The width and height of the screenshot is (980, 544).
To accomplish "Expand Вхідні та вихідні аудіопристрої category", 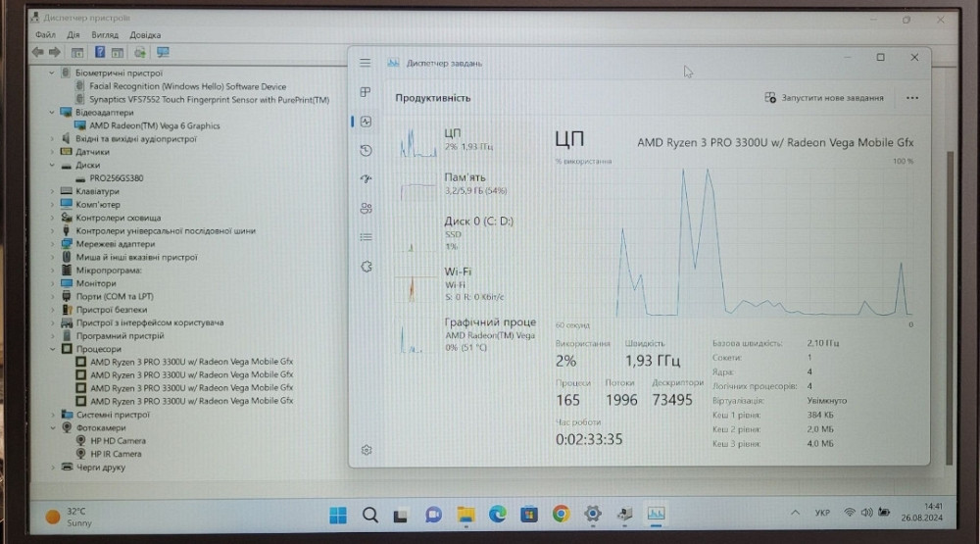I will click(x=52, y=139).
